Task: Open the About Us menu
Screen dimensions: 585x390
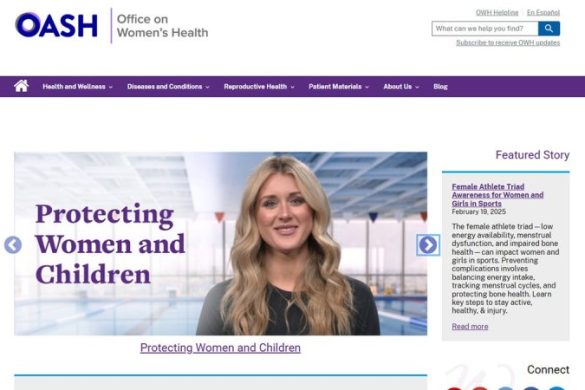Action: (x=401, y=87)
